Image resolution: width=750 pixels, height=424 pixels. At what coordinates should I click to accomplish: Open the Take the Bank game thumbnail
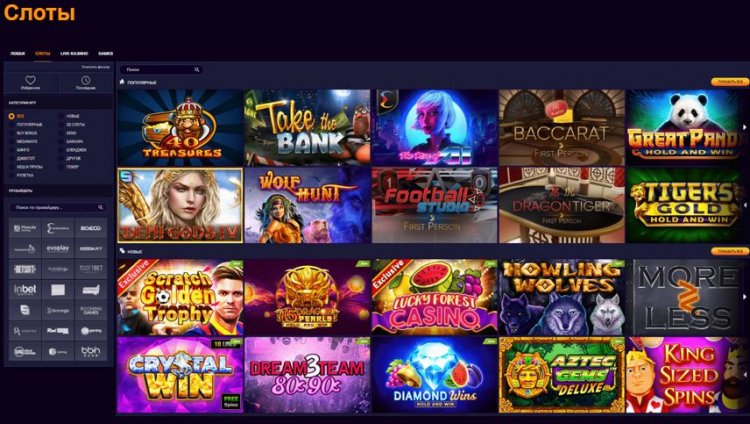(307, 128)
